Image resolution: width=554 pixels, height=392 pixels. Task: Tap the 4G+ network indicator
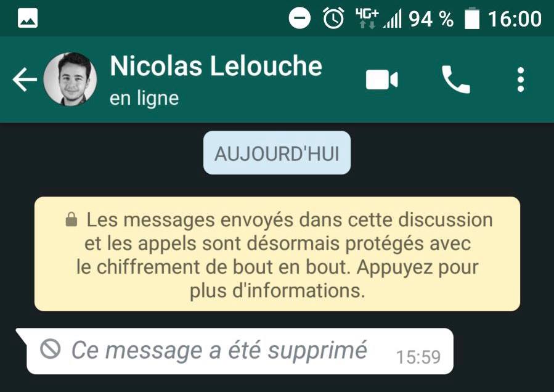(367, 18)
